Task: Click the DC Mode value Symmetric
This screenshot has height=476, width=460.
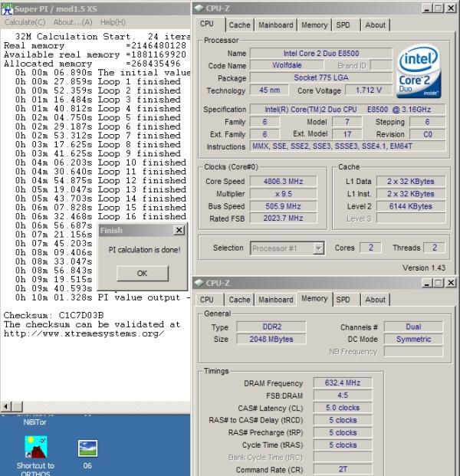Action: pyautogui.click(x=413, y=339)
